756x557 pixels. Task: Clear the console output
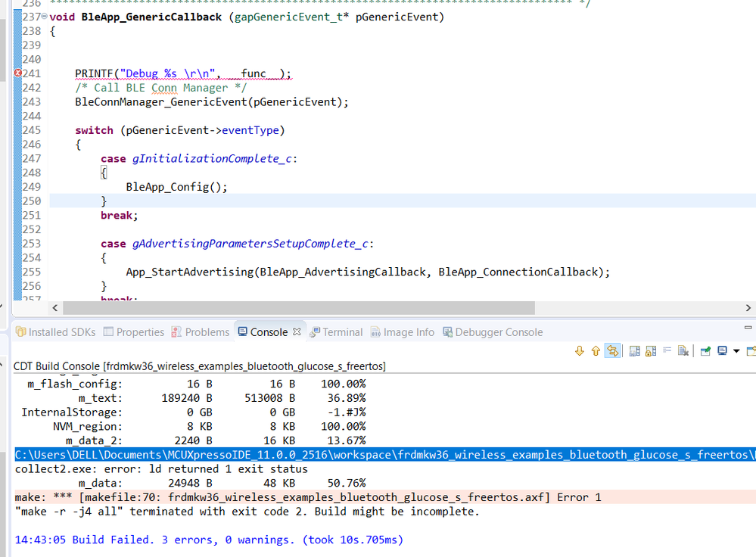pyautogui.click(x=683, y=351)
